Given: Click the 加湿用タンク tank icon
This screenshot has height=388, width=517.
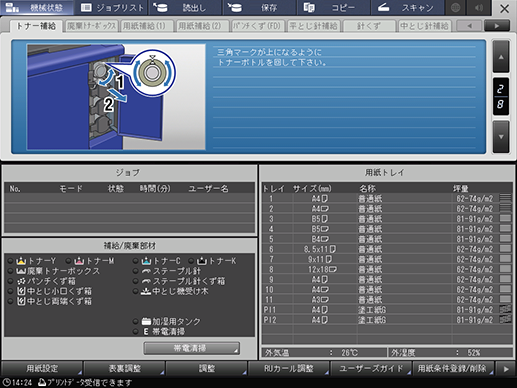Looking at the screenshot, I should click(x=146, y=321).
